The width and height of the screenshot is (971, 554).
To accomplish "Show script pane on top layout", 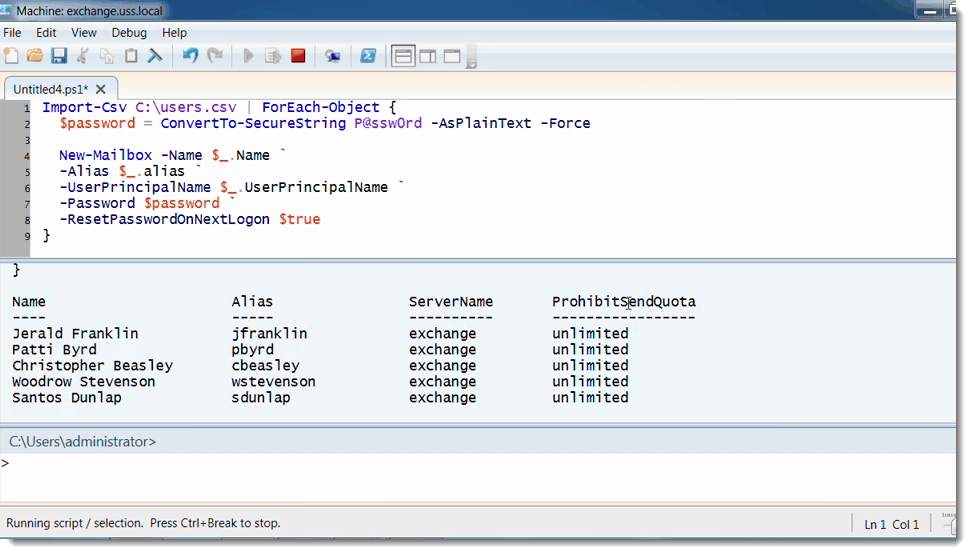I will [x=403, y=56].
